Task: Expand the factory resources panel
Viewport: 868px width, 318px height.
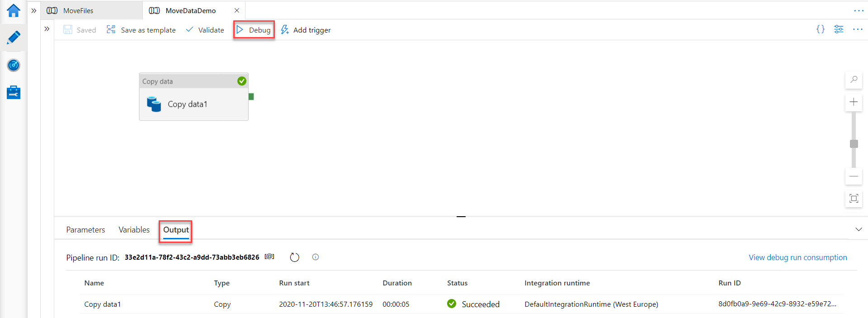Action: point(47,29)
